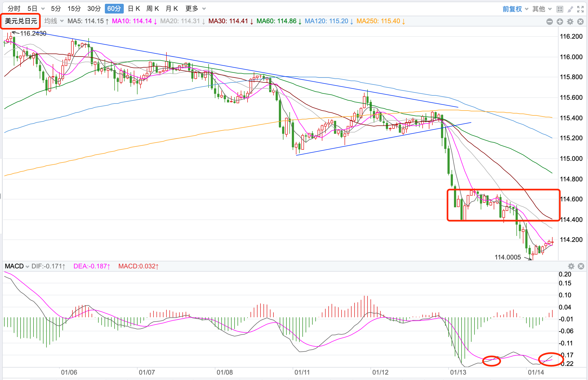Remove the moving average indicator
Screen dimensions: 588x380
click(x=580, y=22)
